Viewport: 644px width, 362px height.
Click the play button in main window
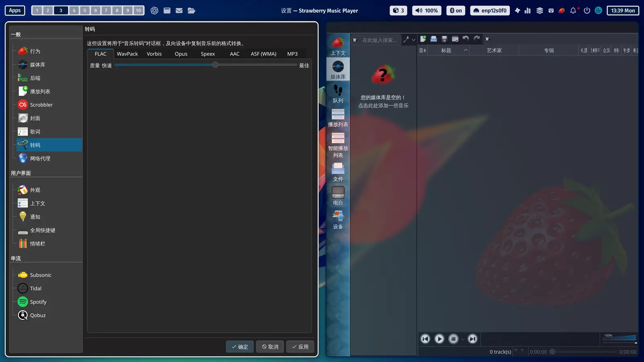(439, 339)
